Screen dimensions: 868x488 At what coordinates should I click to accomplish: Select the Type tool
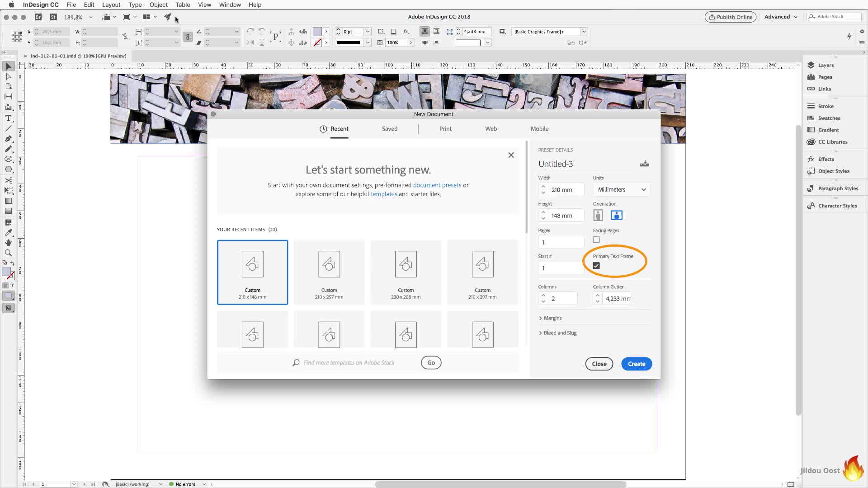click(8, 118)
